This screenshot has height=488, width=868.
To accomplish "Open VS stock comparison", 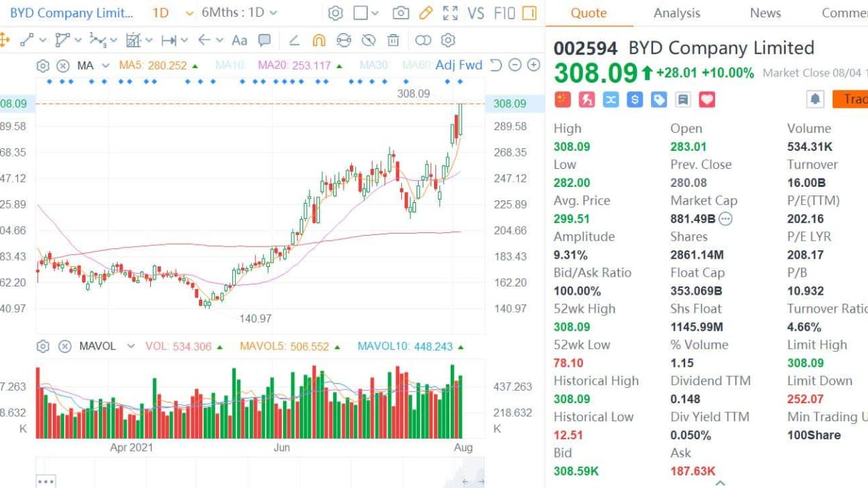I will (476, 13).
